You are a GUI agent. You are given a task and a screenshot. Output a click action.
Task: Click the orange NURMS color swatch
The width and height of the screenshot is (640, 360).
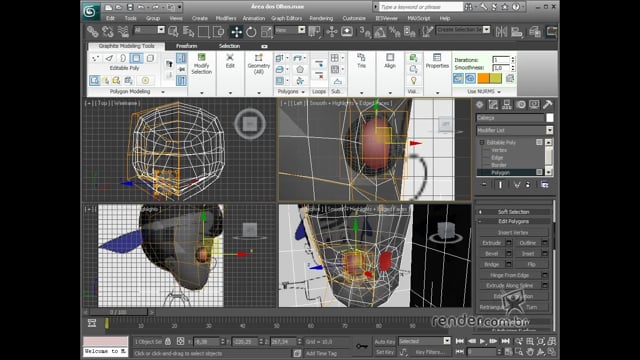click(483, 78)
